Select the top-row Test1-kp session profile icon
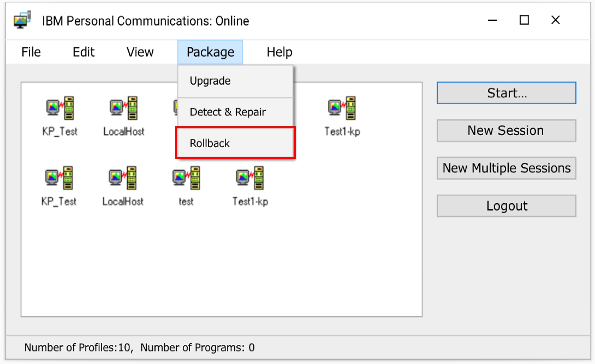Screen dimensions: 595x364 point(342,108)
